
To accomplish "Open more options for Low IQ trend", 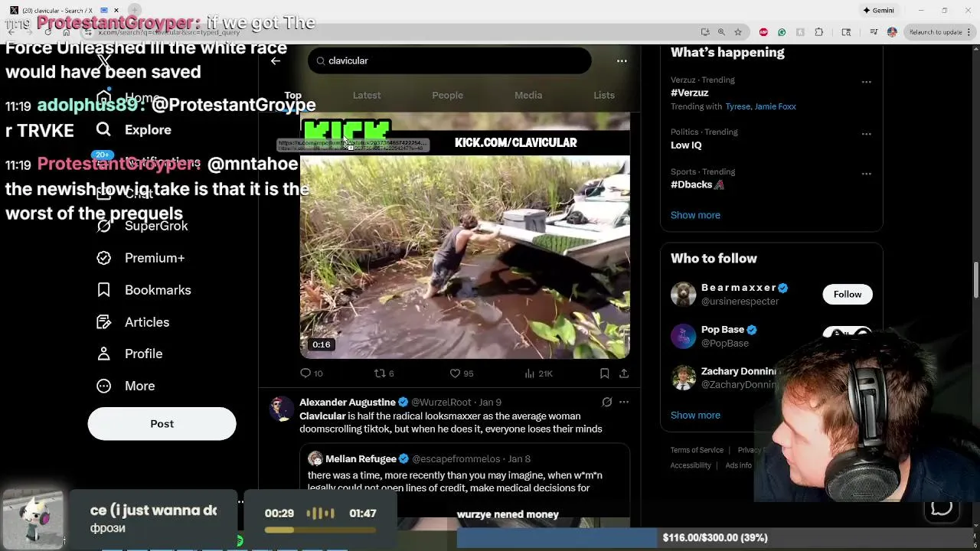I will click(x=866, y=134).
